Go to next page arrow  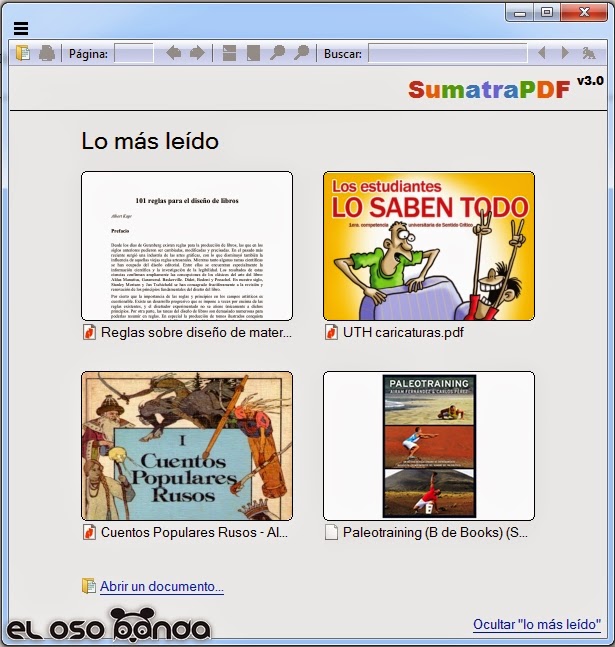[197, 53]
